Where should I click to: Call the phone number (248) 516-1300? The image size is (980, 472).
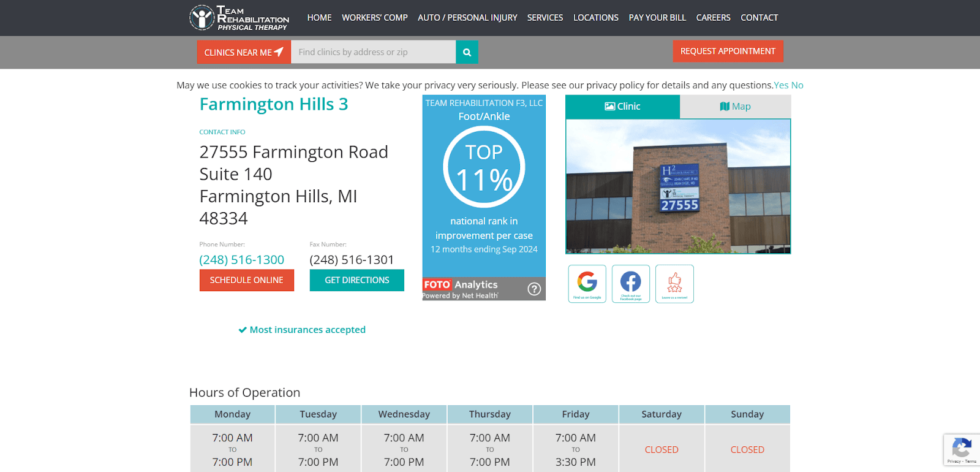point(242,260)
